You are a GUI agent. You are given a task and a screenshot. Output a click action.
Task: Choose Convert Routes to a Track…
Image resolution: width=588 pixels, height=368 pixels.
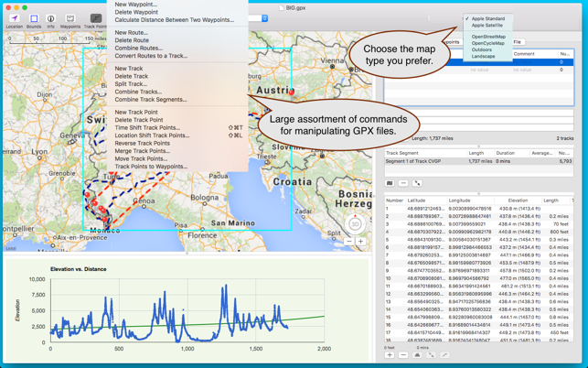(151, 56)
